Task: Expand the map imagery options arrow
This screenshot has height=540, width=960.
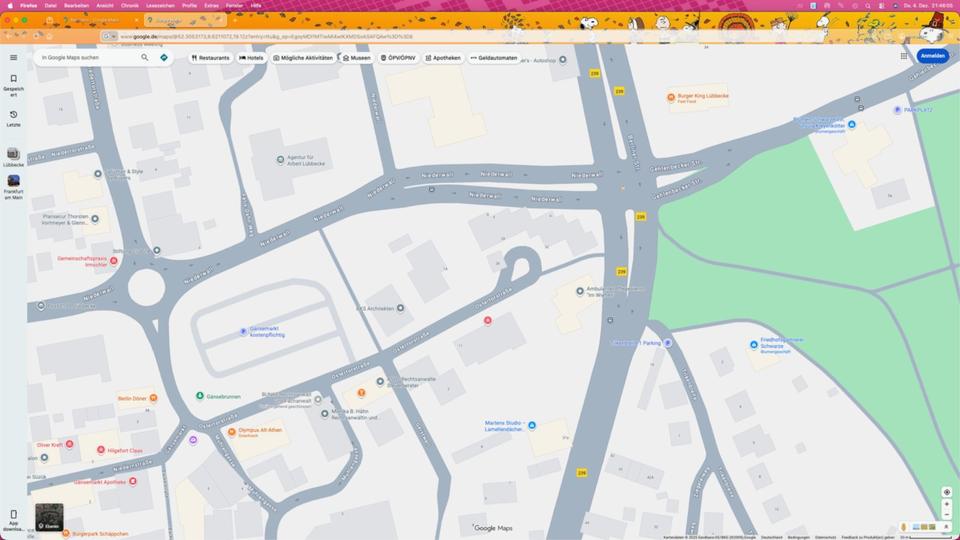Action: coord(946,527)
